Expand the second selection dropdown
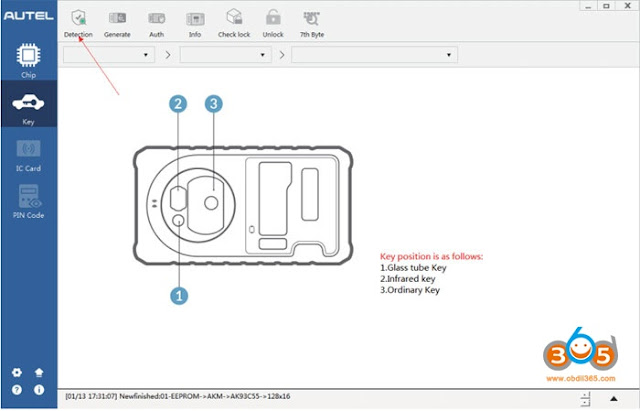The width and height of the screenshot is (640, 411). point(226,55)
